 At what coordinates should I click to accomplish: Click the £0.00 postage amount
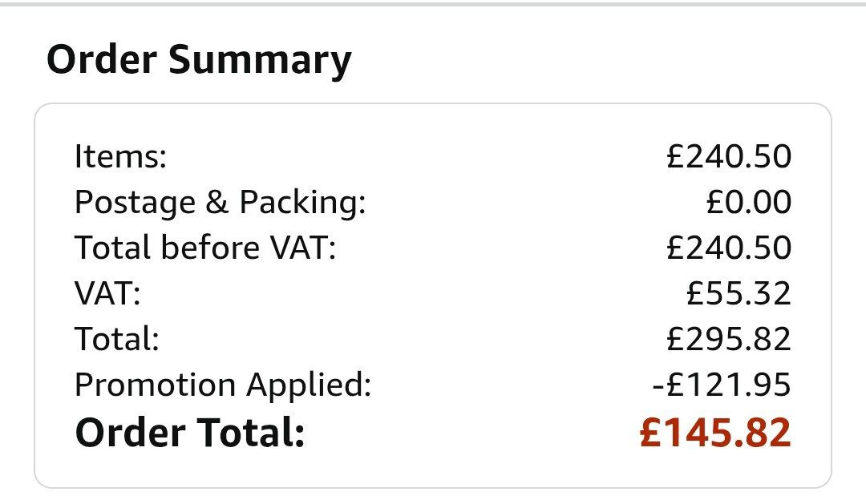(748, 203)
